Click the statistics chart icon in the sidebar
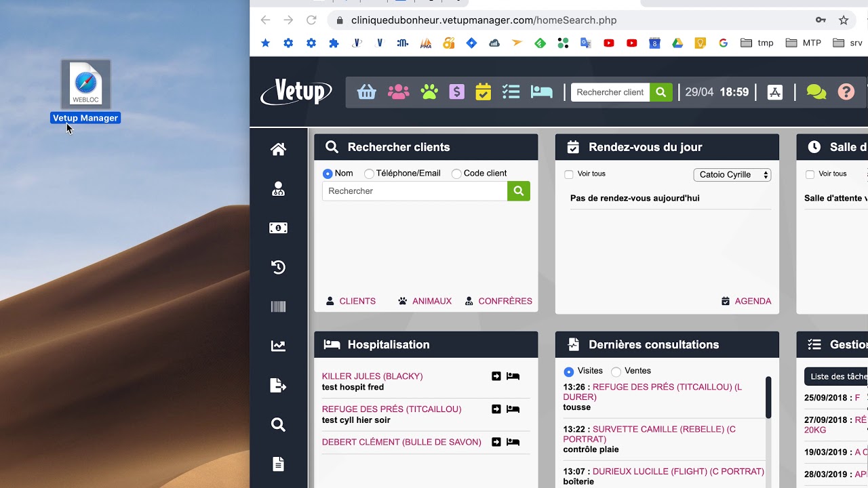The height and width of the screenshot is (488, 868). (278, 346)
